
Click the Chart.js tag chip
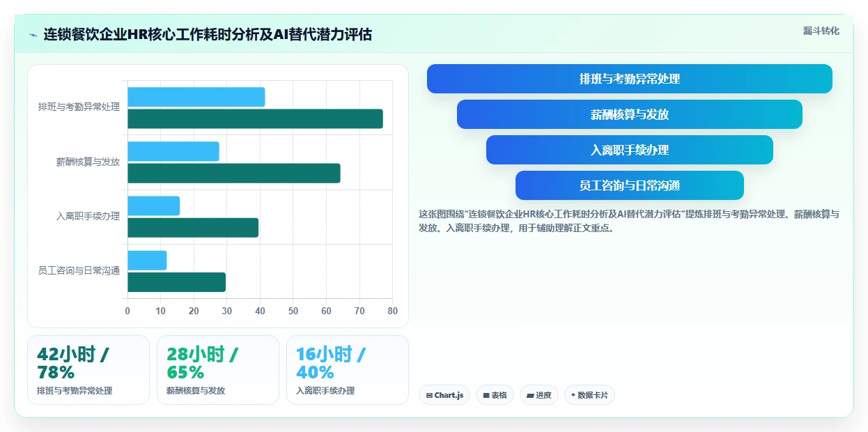click(444, 395)
